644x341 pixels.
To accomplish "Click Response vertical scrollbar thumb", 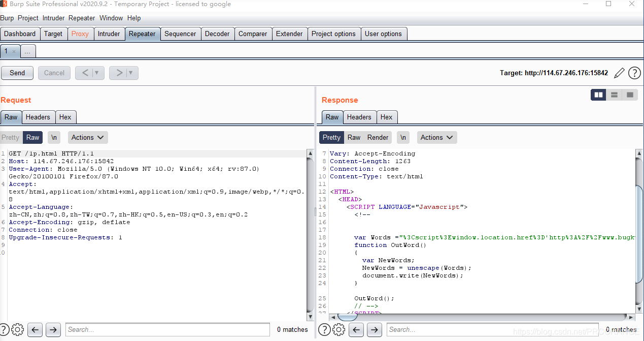I will coord(639,234).
